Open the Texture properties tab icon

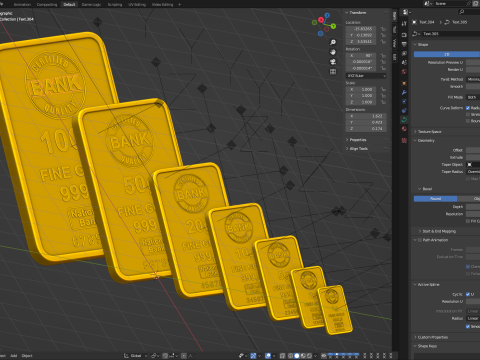coord(404,140)
